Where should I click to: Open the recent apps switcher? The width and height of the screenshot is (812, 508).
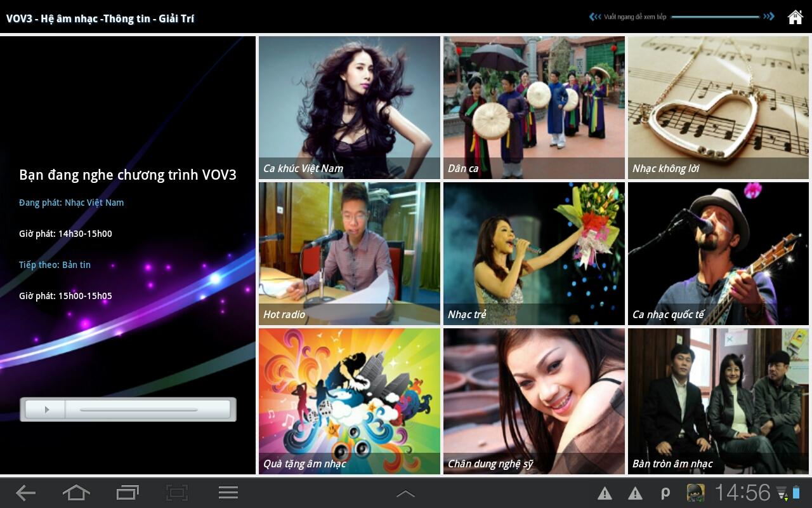click(x=128, y=493)
